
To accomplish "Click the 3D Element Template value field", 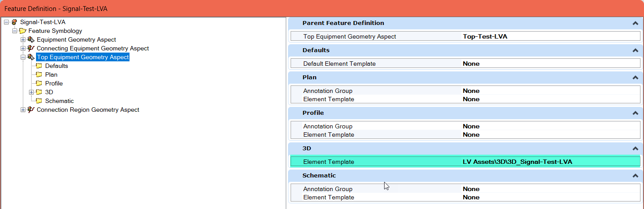I will (x=517, y=162).
